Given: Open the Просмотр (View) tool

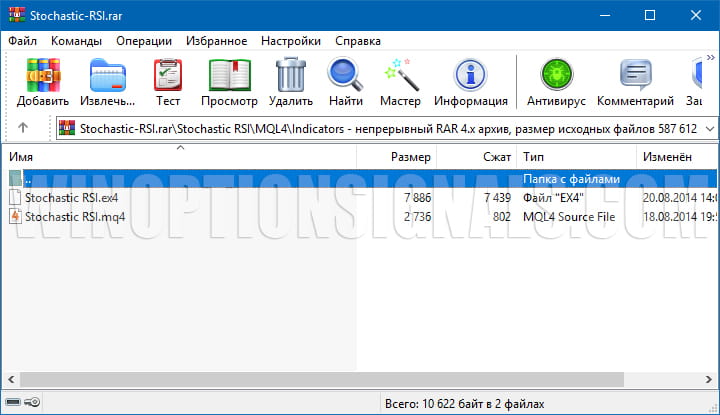Looking at the screenshot, I should tap(229, 82).
